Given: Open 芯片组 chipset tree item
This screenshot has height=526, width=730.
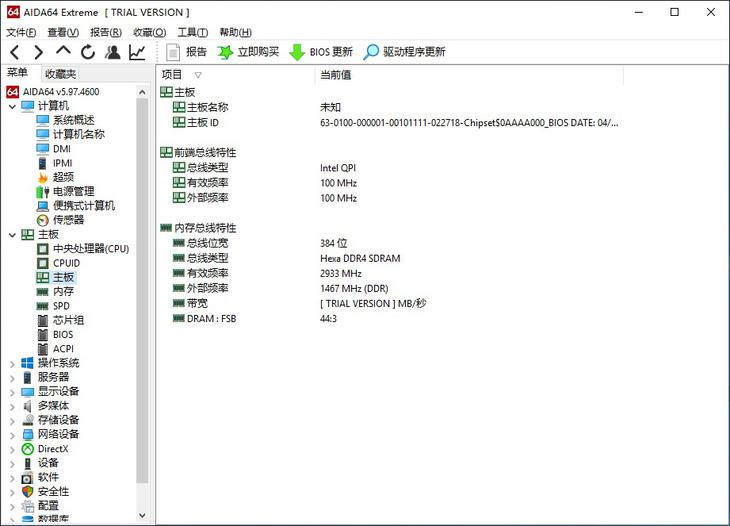Looking at the screenshot, I should coord(68,320).
